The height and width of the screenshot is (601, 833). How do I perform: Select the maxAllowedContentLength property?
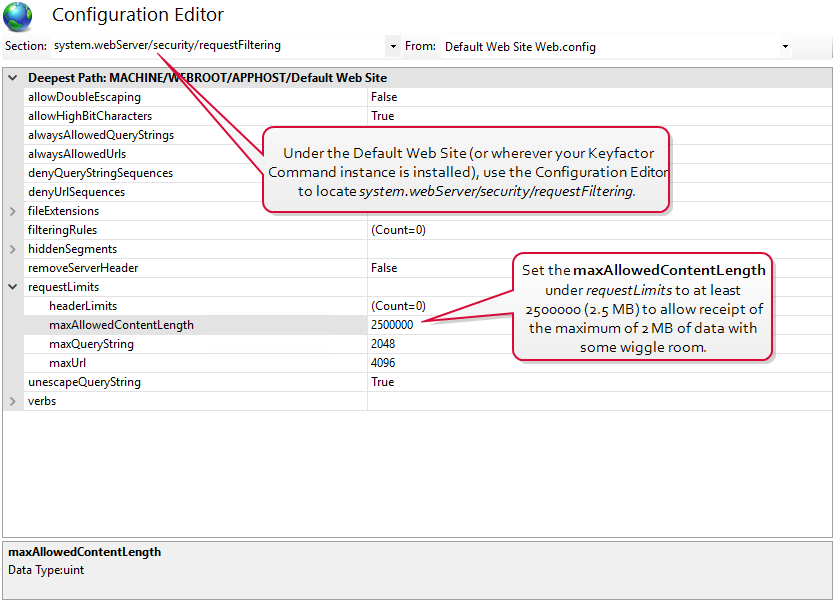[x=121, y=325]
